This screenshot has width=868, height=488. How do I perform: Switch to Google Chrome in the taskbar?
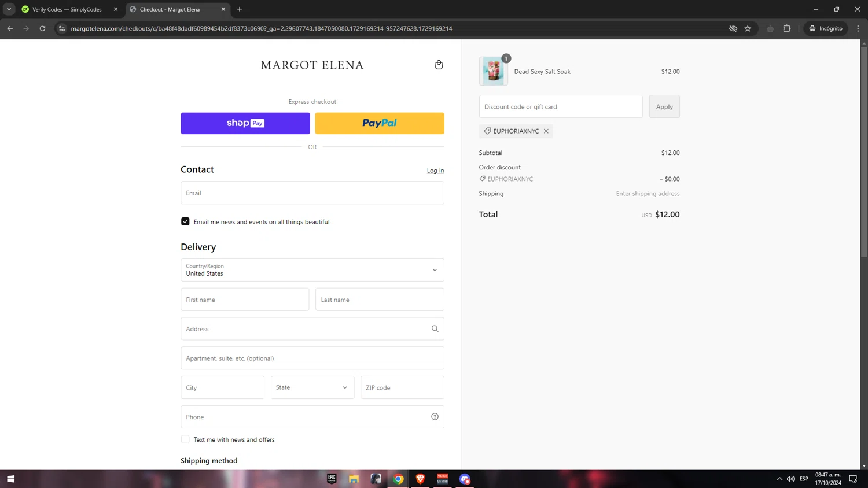pyautogui.click(x=398, y=479)
